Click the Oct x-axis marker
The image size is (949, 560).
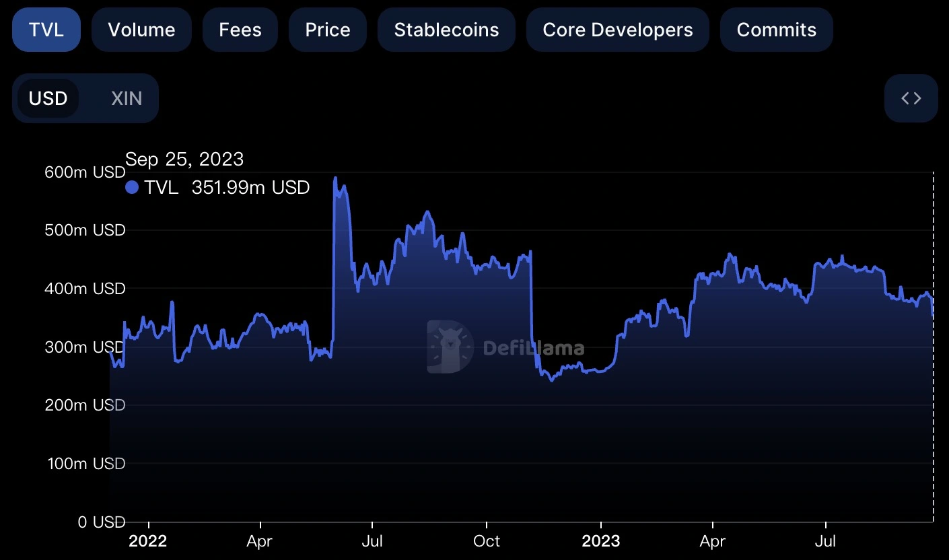[x=487, y=541]
